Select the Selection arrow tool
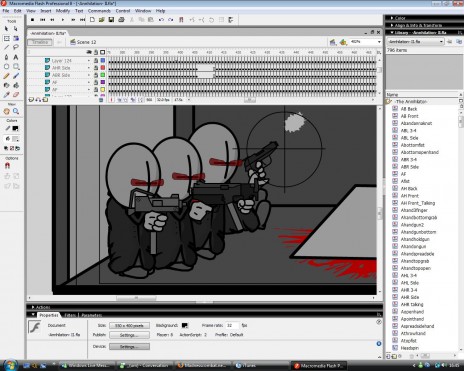 [6, 29]
